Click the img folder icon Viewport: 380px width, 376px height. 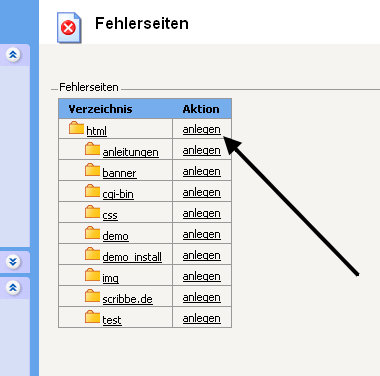pos(92,275)
